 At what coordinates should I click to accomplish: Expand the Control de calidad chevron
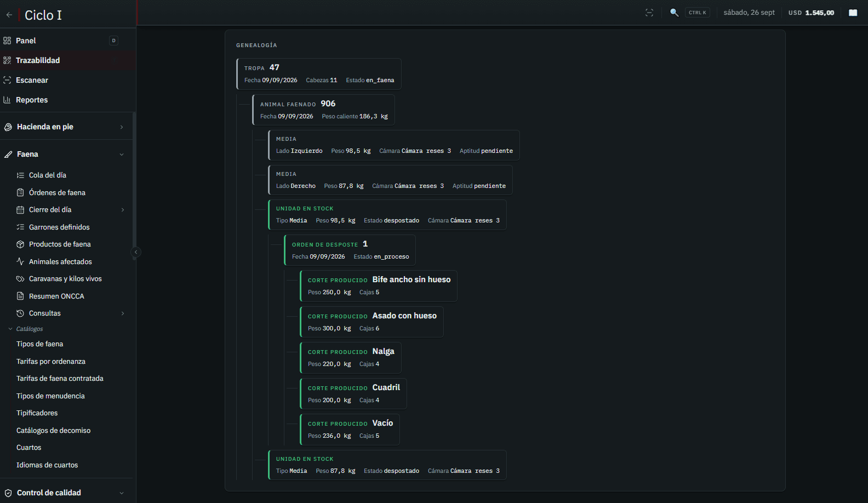coord(122,493)
